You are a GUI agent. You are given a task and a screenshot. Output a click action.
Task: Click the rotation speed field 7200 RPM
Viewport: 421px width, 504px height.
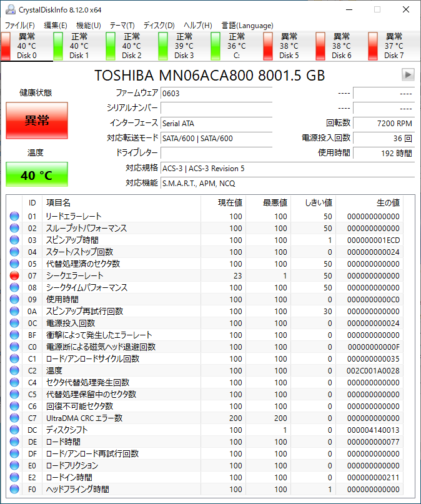pyautogui.click(x=384, y=123)
